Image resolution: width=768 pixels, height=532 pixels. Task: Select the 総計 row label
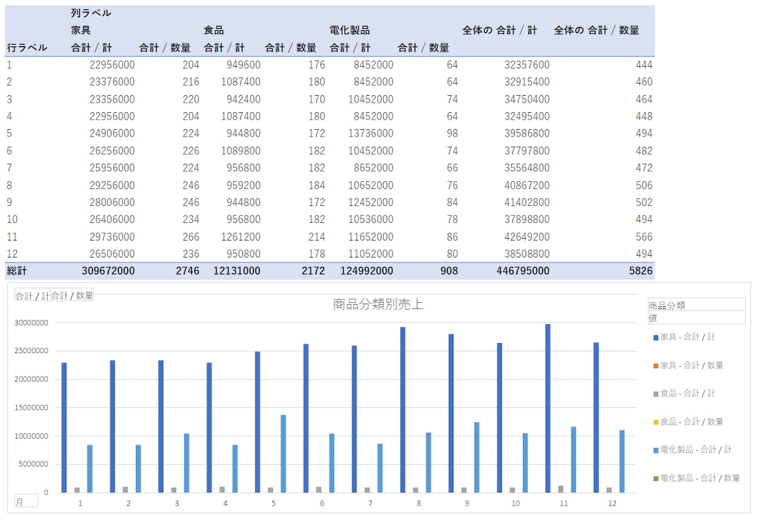17,271
